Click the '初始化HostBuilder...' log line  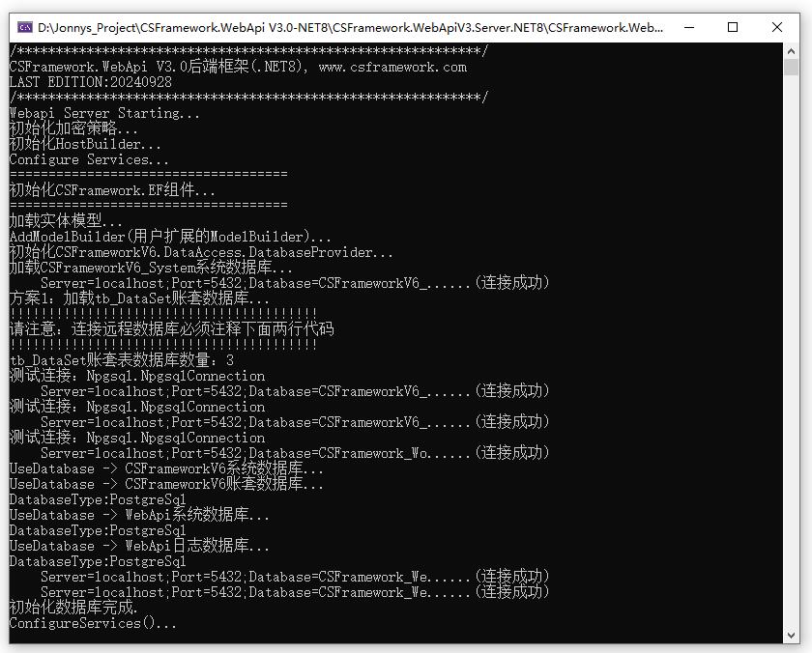[x=82, y=144]
